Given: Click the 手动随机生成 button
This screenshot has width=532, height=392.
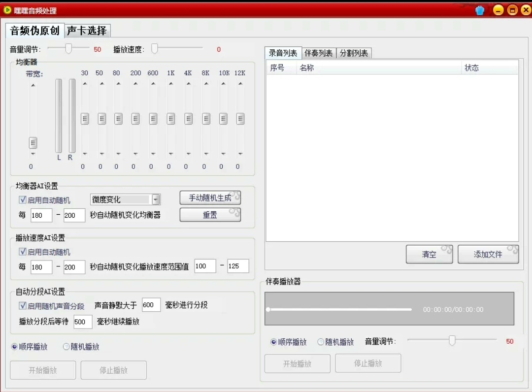Looking at the screenshot, I should point(210,197).
